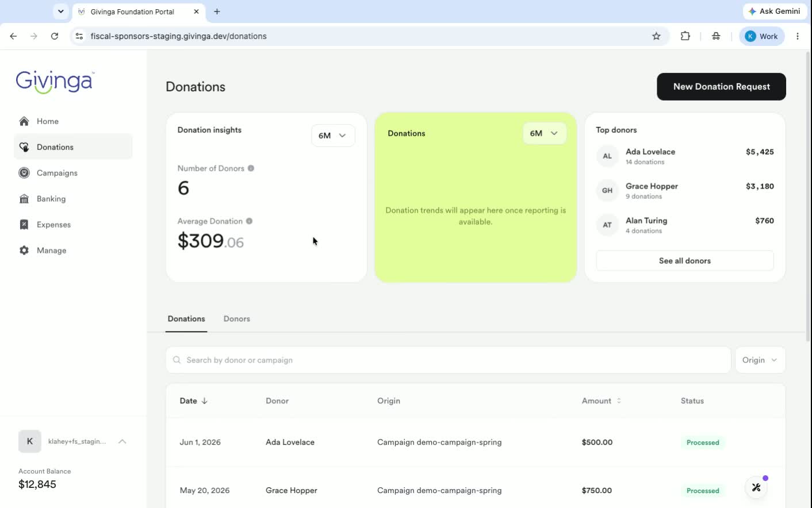Click the $750.00 amount cell
The height and width of the screenshot is (508, 812).
tap(597, 491)
